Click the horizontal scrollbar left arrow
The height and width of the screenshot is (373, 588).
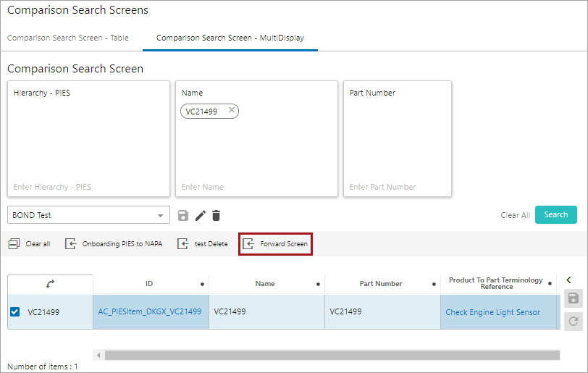click(x=98, y=355)
